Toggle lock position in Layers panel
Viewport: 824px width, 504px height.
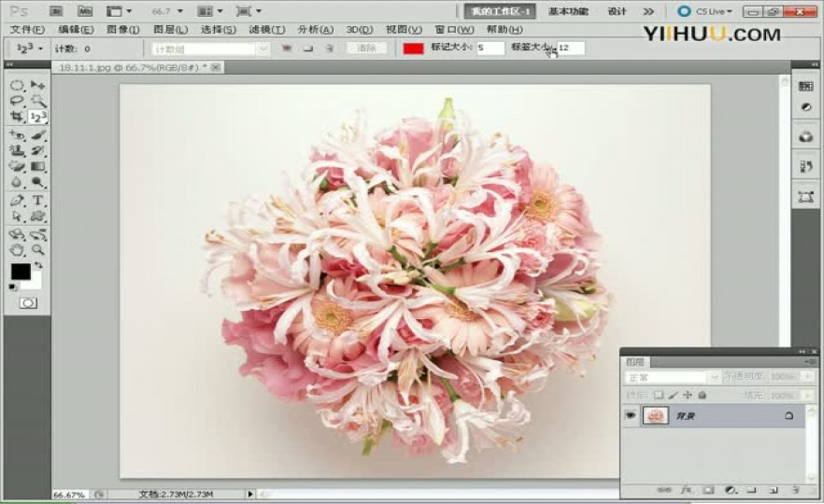click(x=688, y=395)
